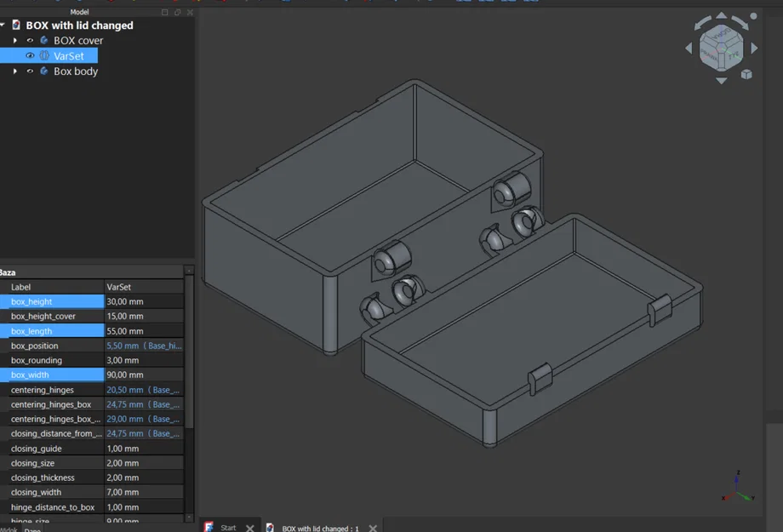Click centering_hinges value 20,50 mm

[x=145, y=390]
